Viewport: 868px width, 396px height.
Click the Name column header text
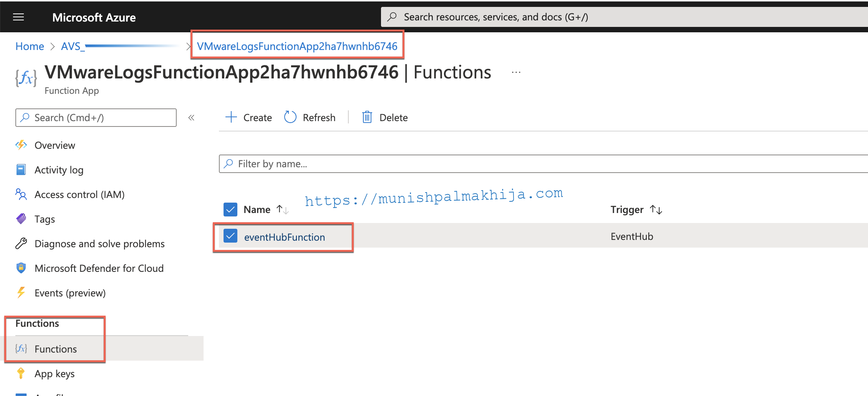257,210
